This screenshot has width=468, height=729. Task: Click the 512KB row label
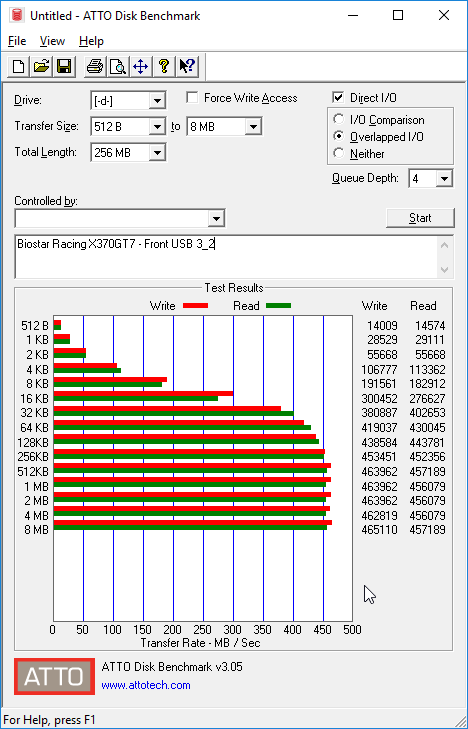33,471
